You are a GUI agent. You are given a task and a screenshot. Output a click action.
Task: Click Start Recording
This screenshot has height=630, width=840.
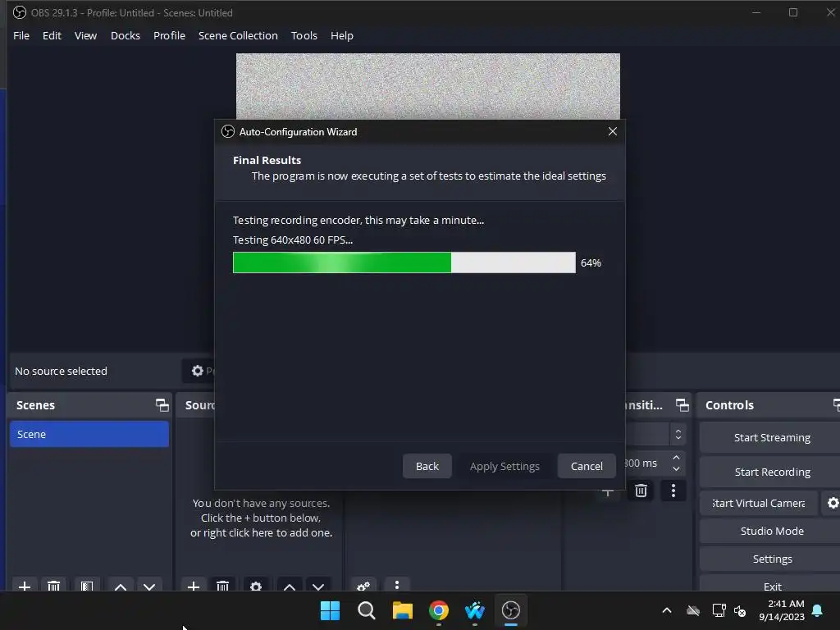point(772,472)
